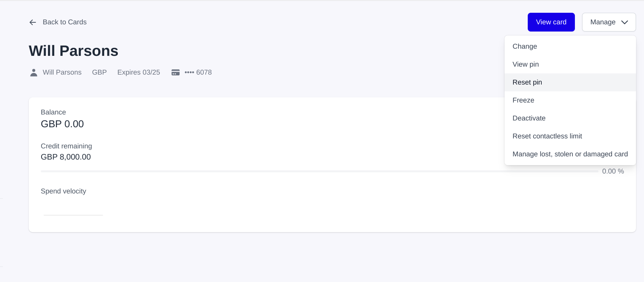
Task: Click the masked card number 6078
Action: [x=198, y=73]
